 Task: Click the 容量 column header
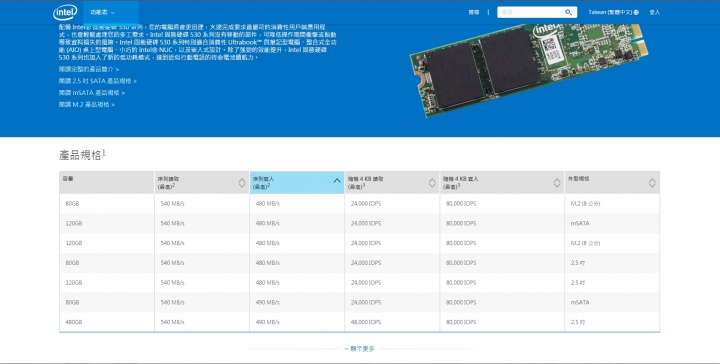(107, 183)
